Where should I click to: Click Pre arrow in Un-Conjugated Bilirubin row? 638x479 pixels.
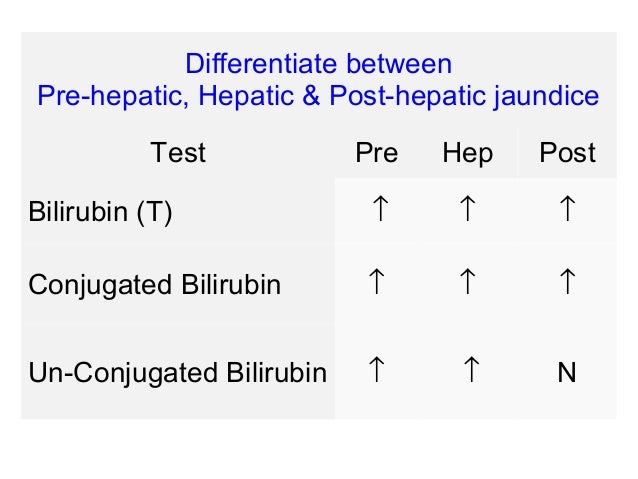[376, 371]
